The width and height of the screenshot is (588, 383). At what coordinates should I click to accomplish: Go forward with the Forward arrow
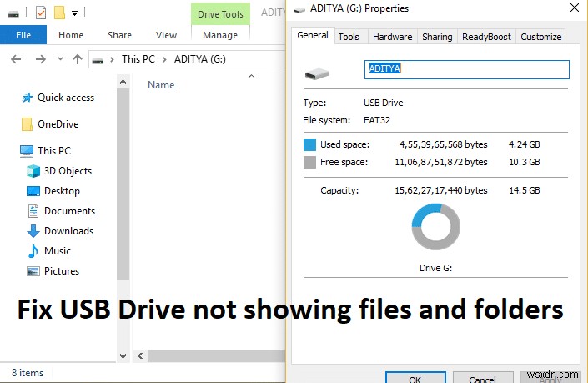click(x=41, y=59)
